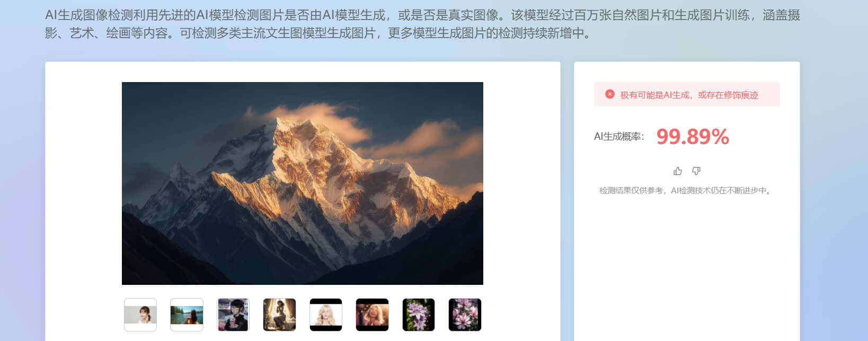Click the large snowy mountain preview image
868x341 pixels.
(x=303, y=183)
